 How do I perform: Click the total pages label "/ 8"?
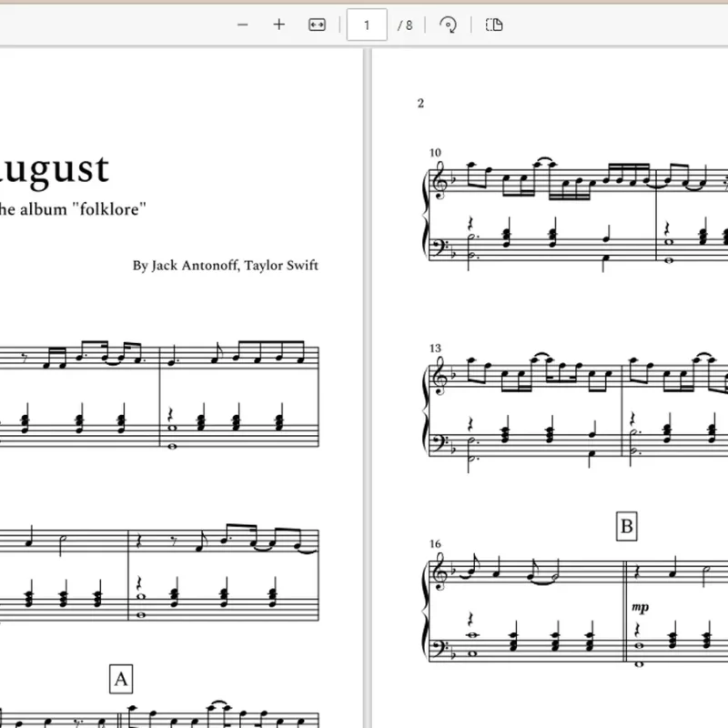[x=405, y=25]
